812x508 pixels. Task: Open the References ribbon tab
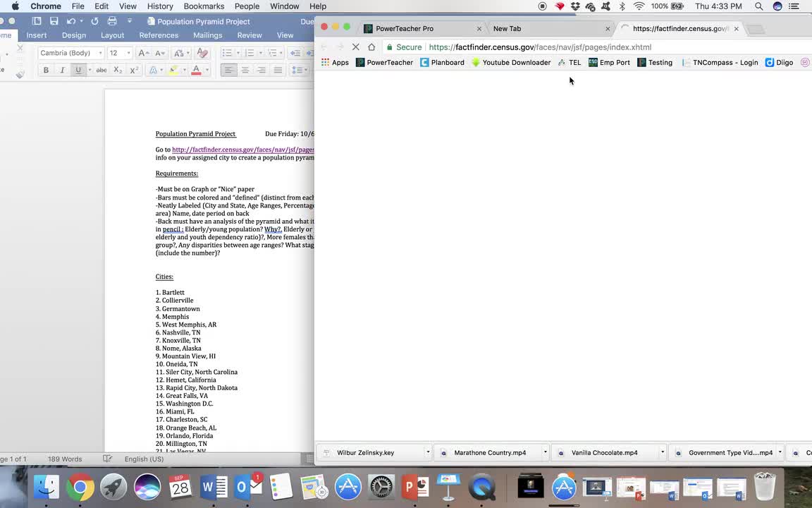pyautogui.click(x=159, y=35)
